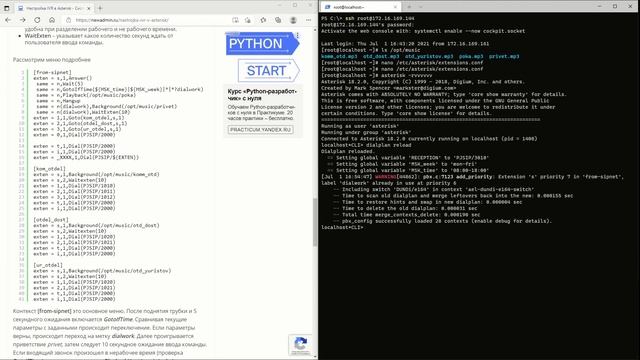640x360 pixels.
Task: Go forward in the Edge browser
Action: [23, 20]
